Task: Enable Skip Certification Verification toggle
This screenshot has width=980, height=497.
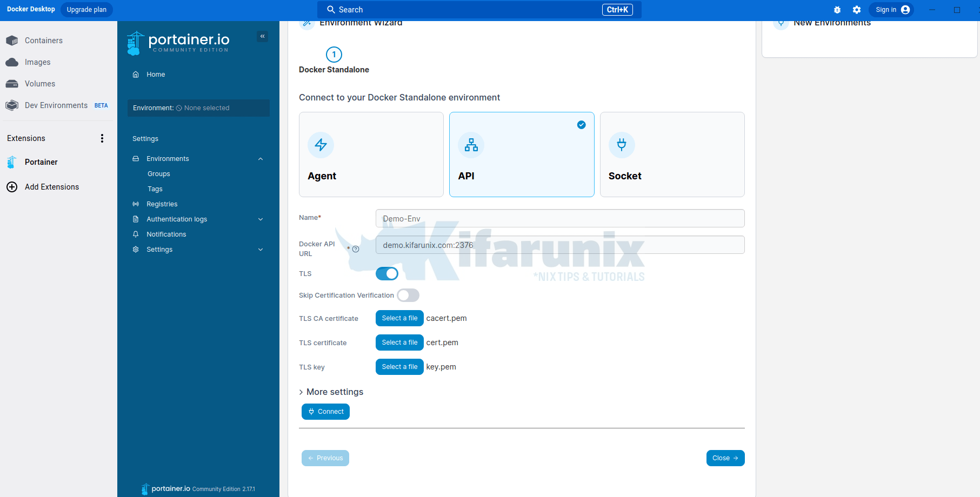Action: (x=408, y=295)
